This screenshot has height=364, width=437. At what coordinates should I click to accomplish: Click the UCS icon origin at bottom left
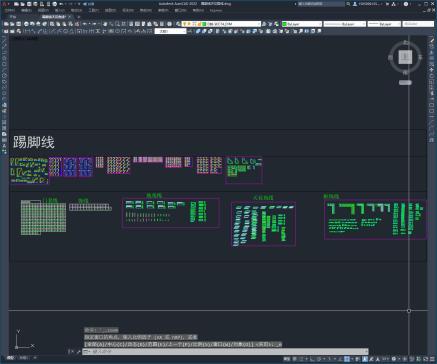16,347
